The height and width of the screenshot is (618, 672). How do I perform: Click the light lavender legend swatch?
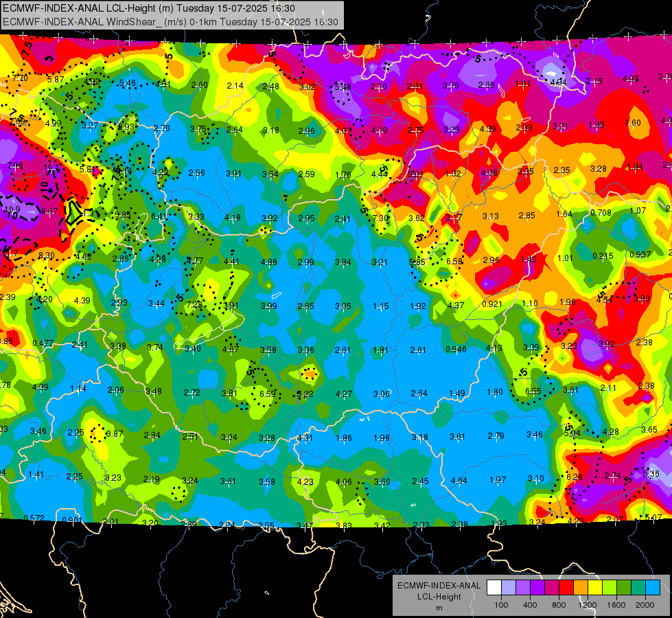[509, 588]
